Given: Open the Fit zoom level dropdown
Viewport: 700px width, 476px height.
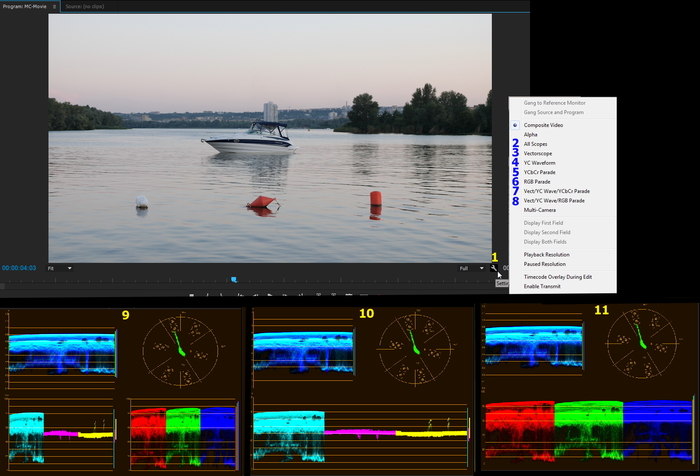Looking at the screenshot, I should pyautogui.click(x=60, y=268).
